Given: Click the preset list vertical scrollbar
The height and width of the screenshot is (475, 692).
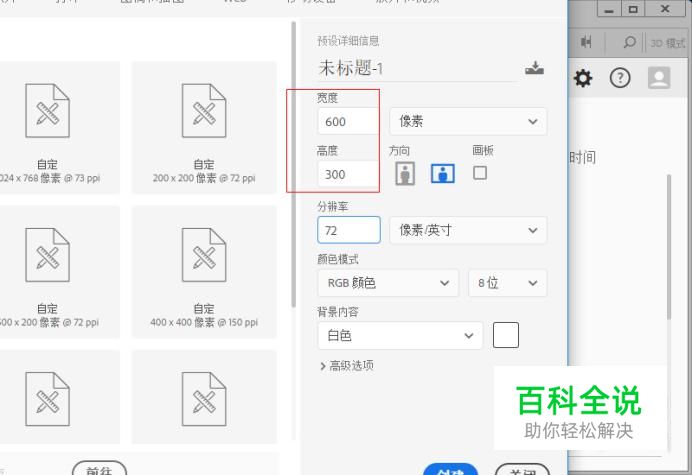Looking at the screenshot, I should click(293, 164).
